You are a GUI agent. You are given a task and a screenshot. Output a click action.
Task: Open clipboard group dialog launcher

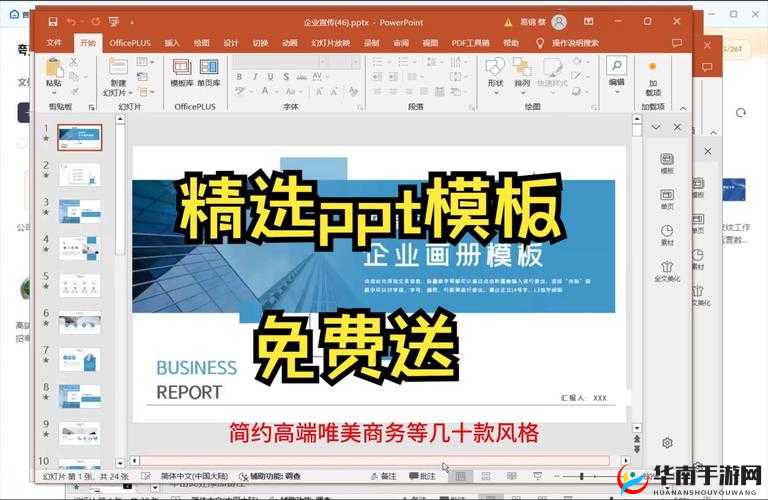pyautogui.click(x=91, y=107)
